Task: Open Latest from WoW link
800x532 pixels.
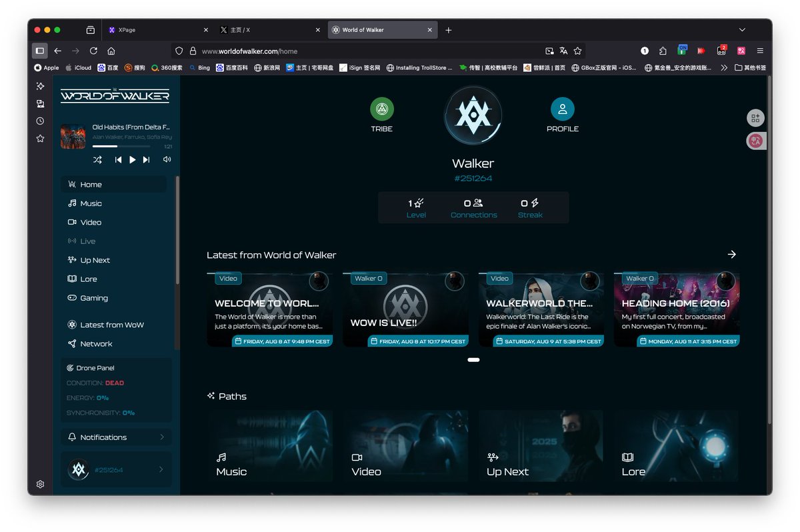Action: [x=113, y=325]
